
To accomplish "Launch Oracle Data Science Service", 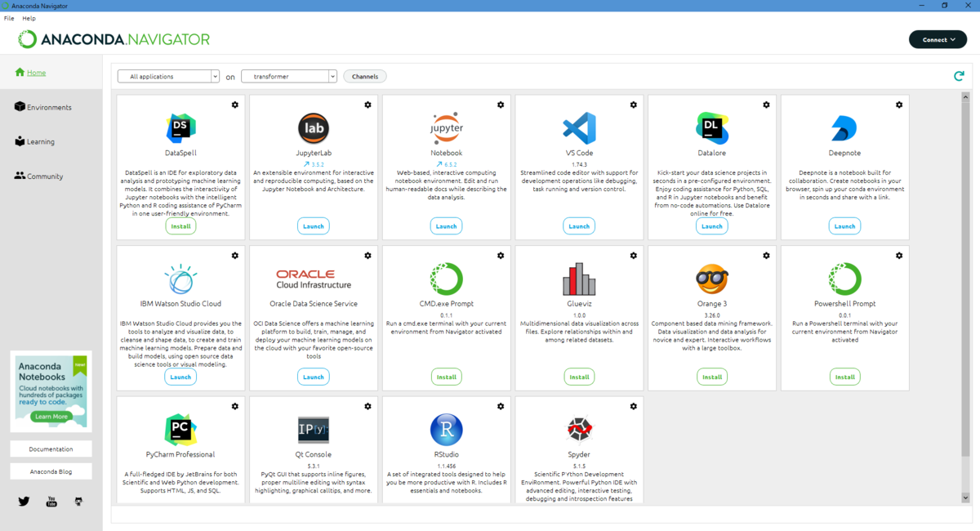I will click(x=314, y=377).
